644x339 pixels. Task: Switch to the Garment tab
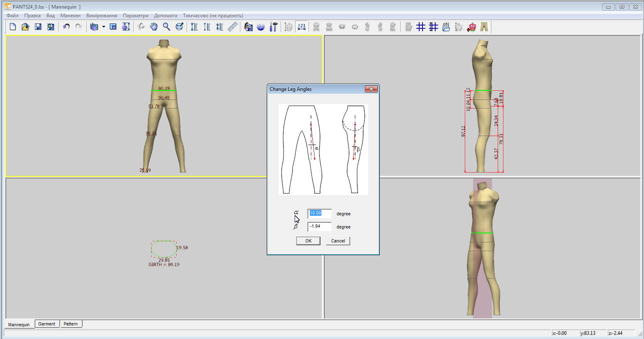click(x=46, y=324)
